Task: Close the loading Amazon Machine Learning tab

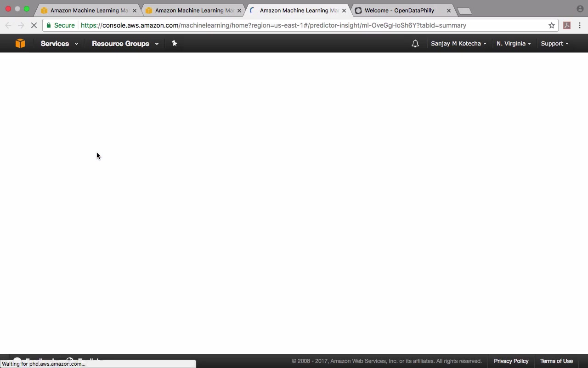Action: coord(344,10)
